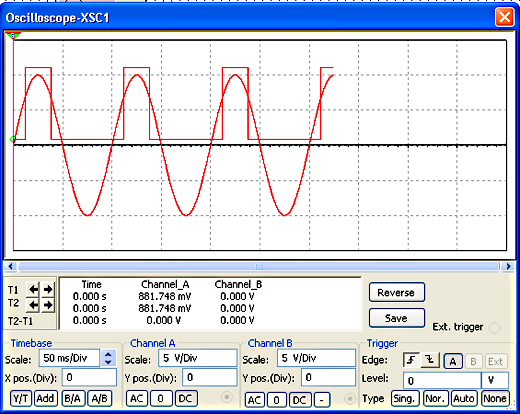Viewport: 520px width, 414px height.
Task: Click the horizontal waveform scrollbar track
Action: tap(258, 266)
